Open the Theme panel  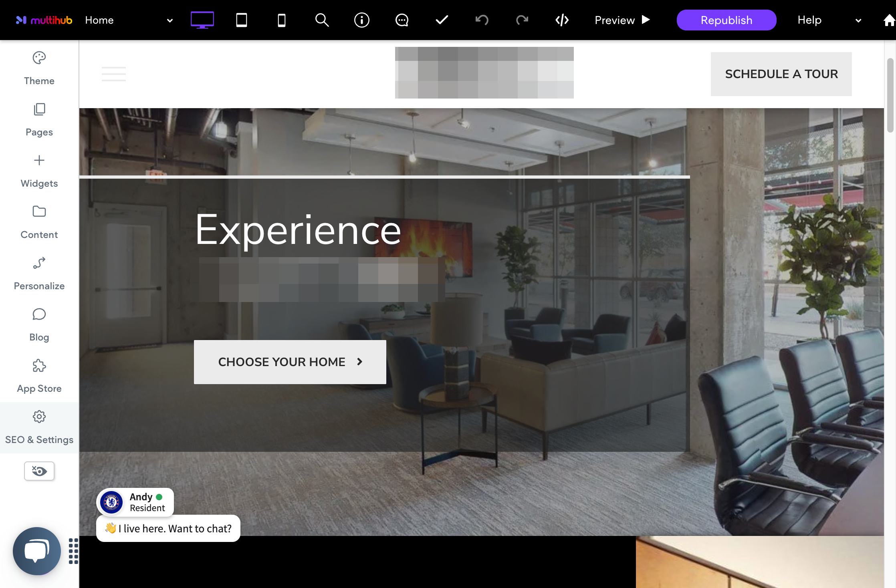tap(39, 68)
